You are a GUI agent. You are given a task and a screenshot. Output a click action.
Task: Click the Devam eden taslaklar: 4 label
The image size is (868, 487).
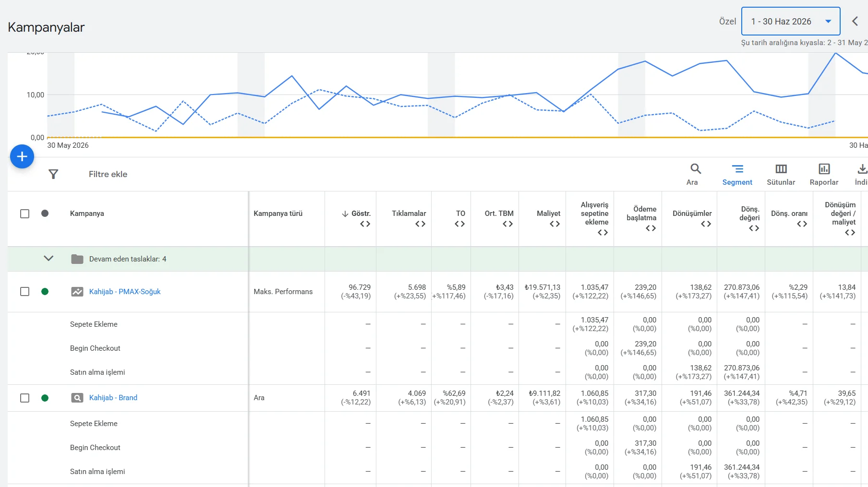(x=128, y=259)
